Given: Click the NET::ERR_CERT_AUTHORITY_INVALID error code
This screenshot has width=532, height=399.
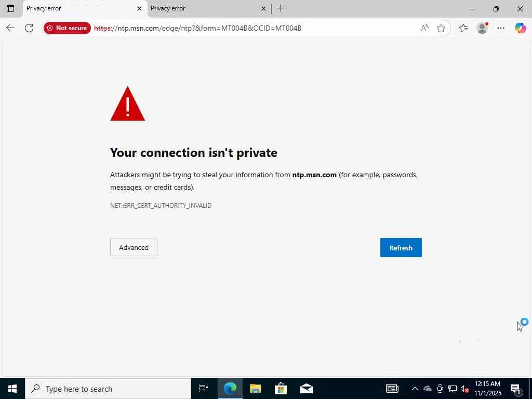Looking at the screenshot, I should click(x=161, y=206).
